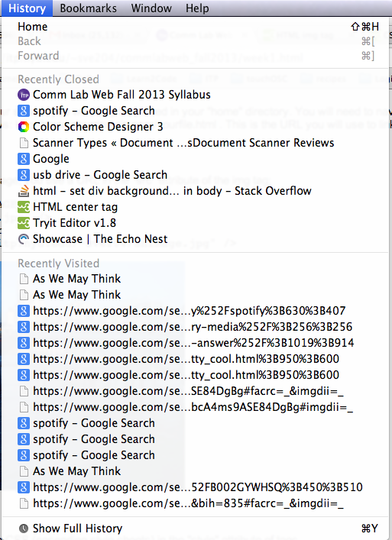392x540 pixels.
Task: Open the Help menu in menu bar
Action: (x=197, y=8)
